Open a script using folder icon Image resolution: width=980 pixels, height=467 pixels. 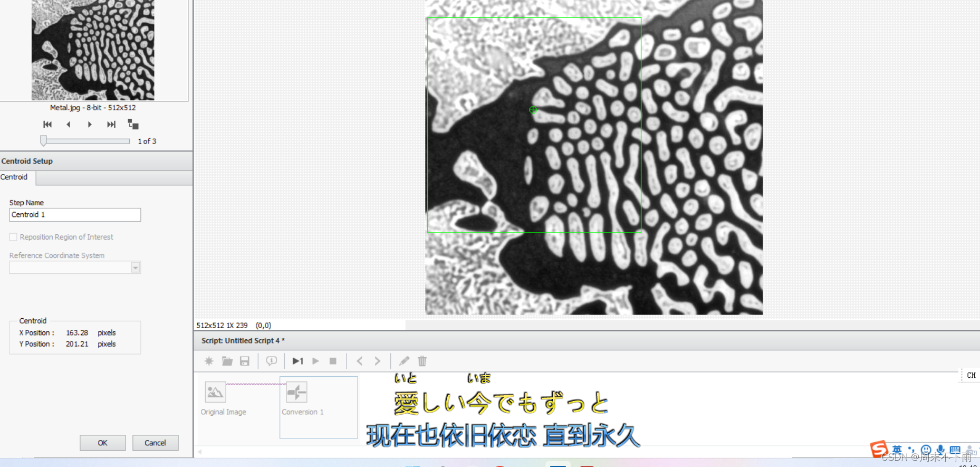[227, 361]
